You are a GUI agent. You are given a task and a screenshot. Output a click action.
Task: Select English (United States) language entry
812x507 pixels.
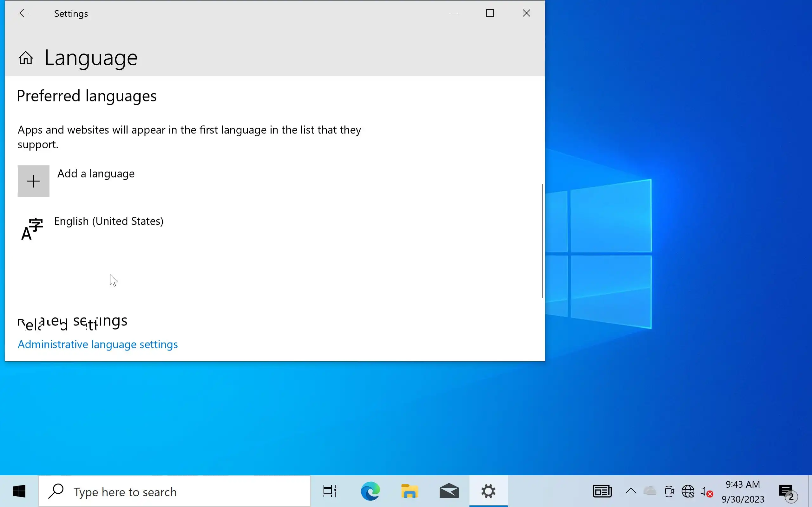109,221
